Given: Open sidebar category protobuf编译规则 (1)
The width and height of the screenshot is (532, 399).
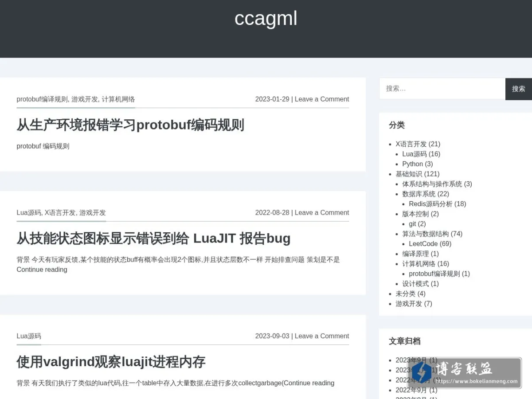Looking at the screenshot, I should (x=434, y=274).
